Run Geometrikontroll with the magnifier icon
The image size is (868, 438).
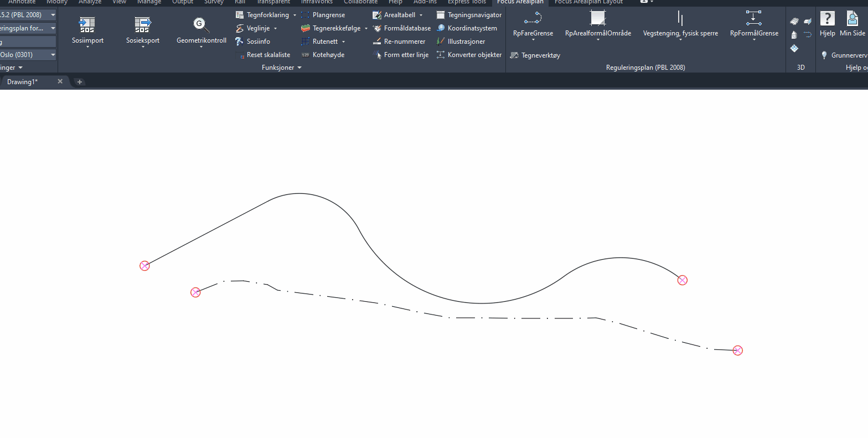tap(201, 24)
